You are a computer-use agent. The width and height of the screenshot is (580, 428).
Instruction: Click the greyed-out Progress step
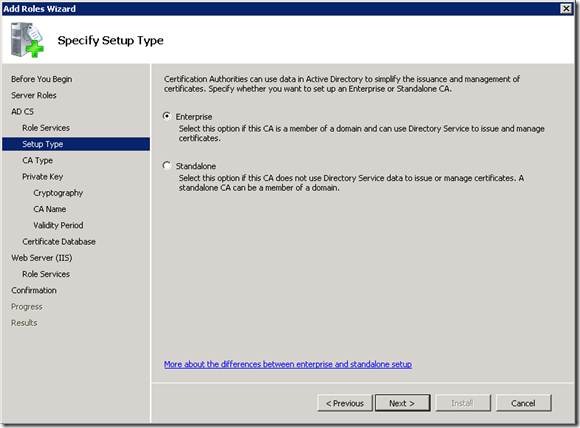[27, 307]
